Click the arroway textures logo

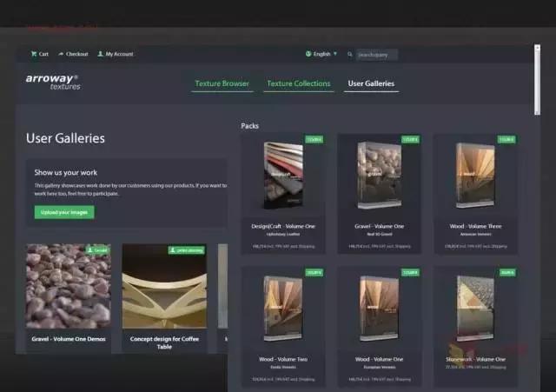coord(53,82)
